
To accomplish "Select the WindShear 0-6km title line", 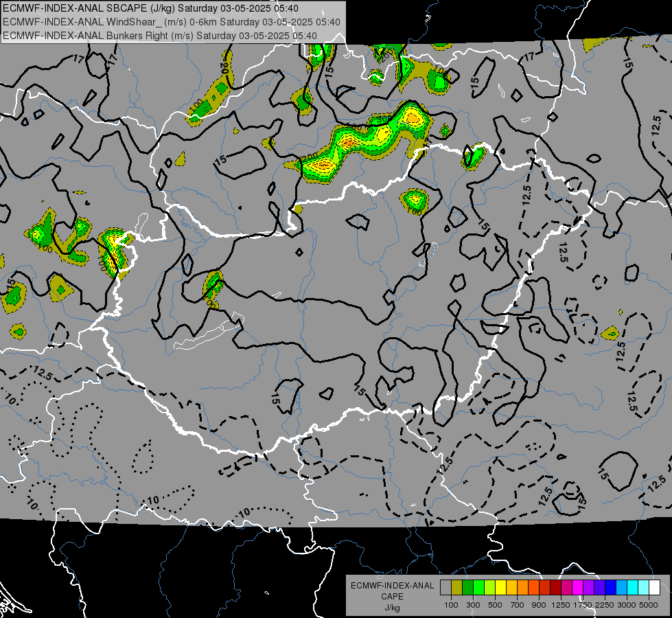I will coord(172,22).
